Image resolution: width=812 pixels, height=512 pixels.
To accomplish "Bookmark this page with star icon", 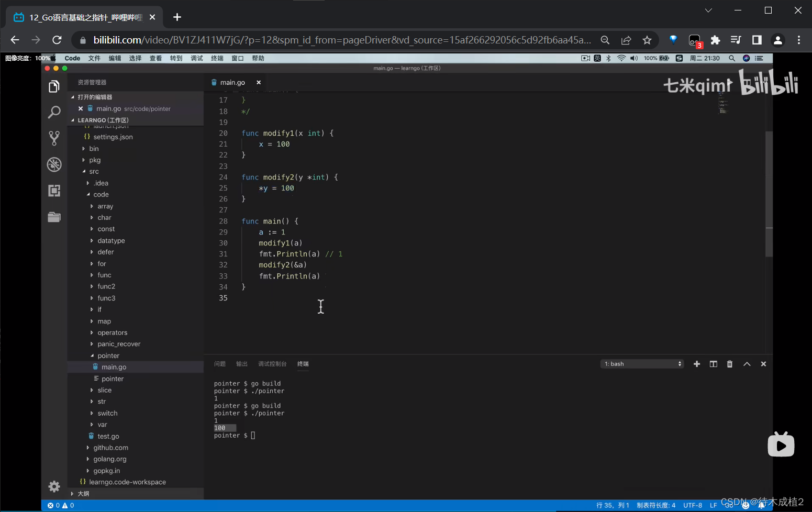I will (x=647, y=40).
